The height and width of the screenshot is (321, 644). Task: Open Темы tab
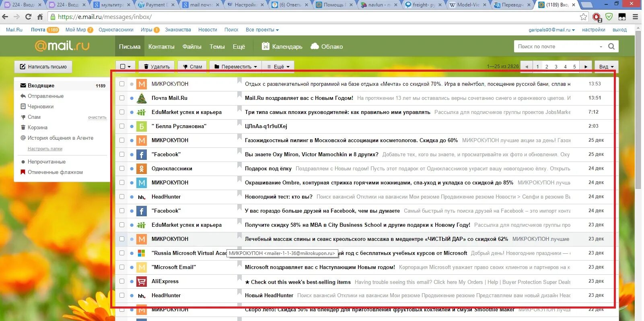(x=217, y=46)
